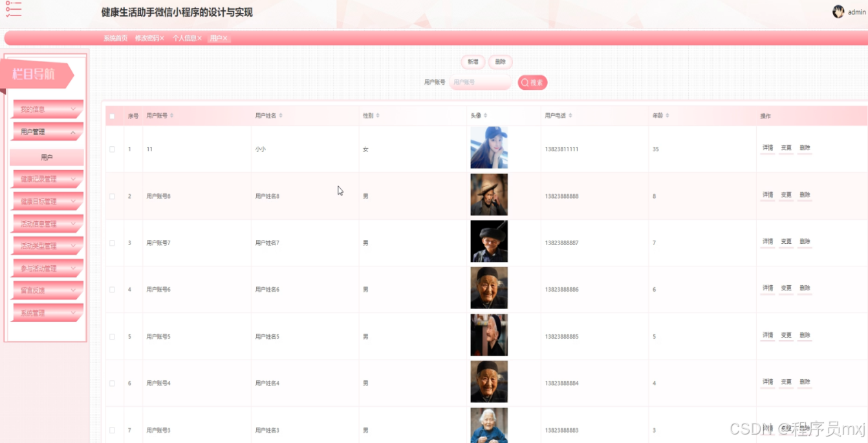The image size is (868, 443).
Task: Click the magnifier search icon on 搜索 button
Action: (x=525, y=82)
